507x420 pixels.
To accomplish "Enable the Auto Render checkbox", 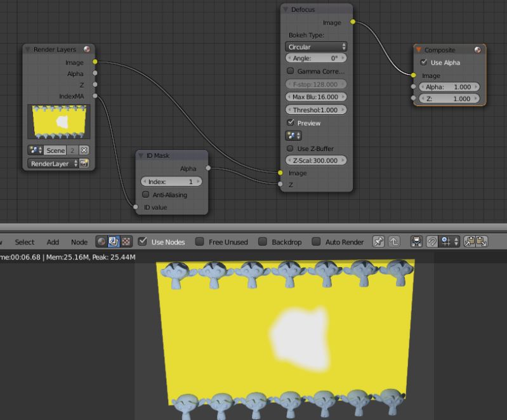I will click(316, 242).
